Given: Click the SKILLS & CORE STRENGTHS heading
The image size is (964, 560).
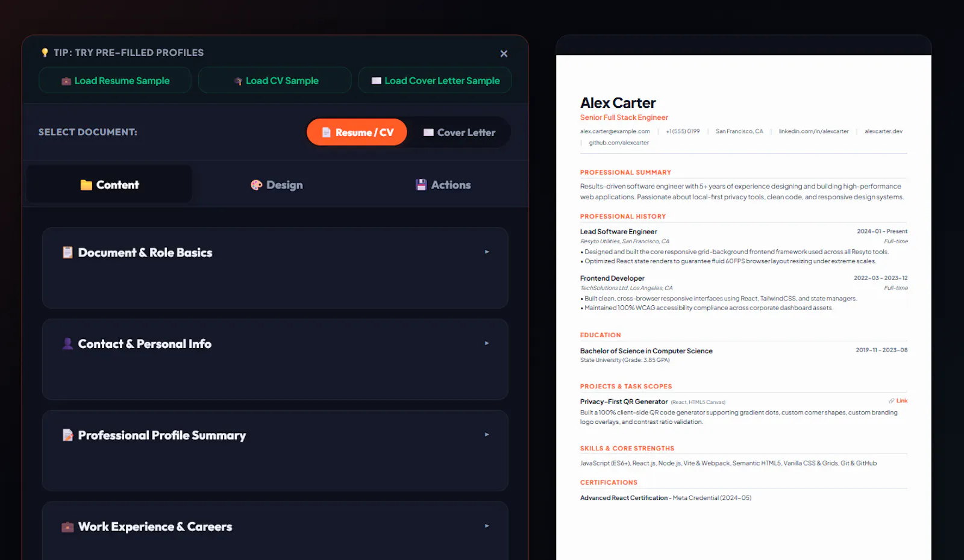Looking at the screenshot, I should (627, 448).
